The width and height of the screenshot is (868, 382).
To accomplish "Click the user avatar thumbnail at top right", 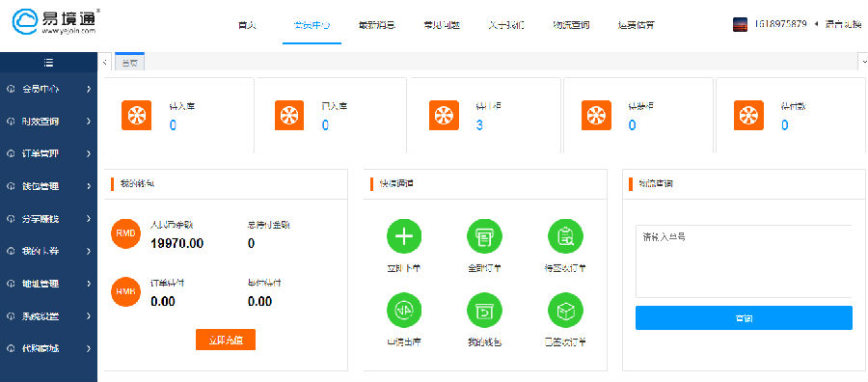I will coord(740,24).
